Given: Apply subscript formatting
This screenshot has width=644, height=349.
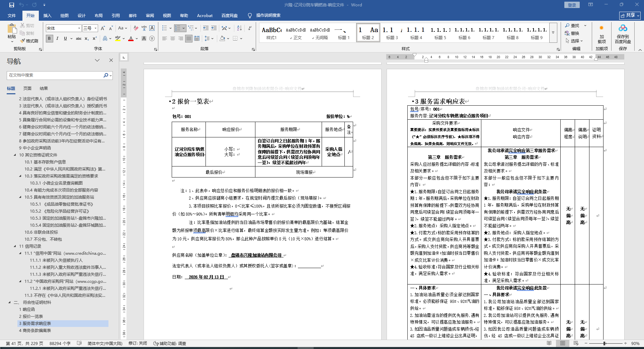Looking at the screenshot, I should point(87,38).
